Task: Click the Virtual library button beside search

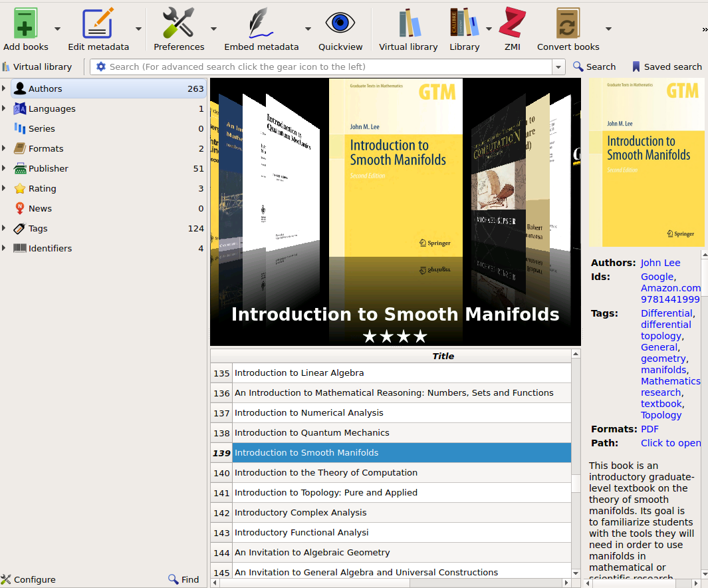Action: pos(37,67)
